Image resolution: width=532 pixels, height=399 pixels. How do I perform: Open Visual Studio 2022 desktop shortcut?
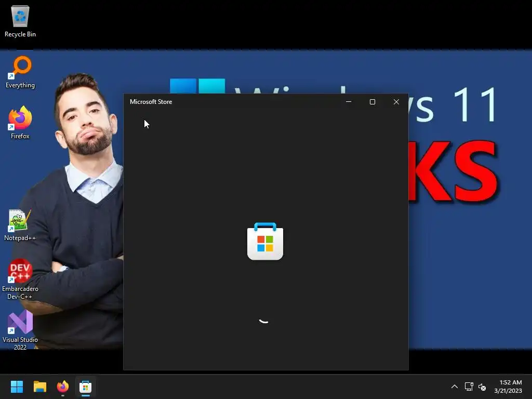[x=20, y=330]
